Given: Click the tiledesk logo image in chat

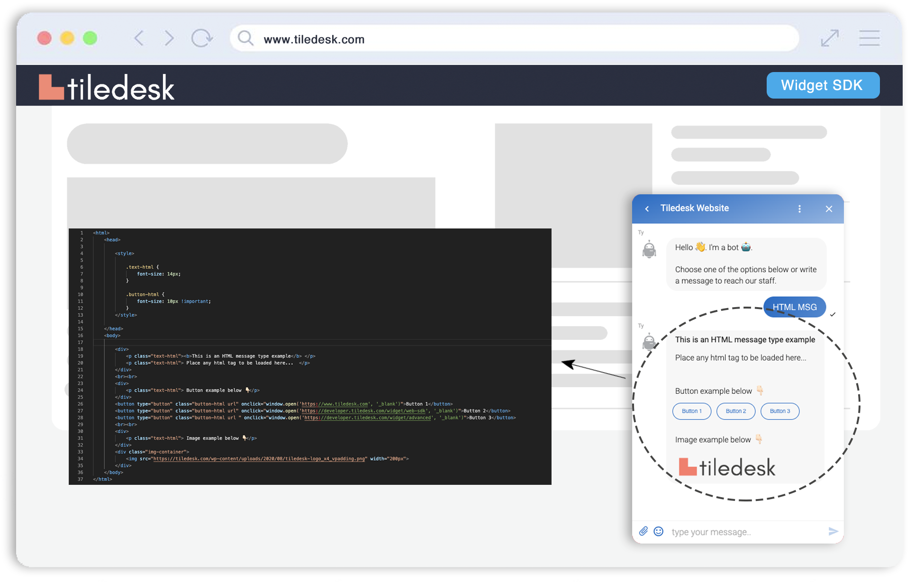Looking at the screenshot, I should point(727,467).
